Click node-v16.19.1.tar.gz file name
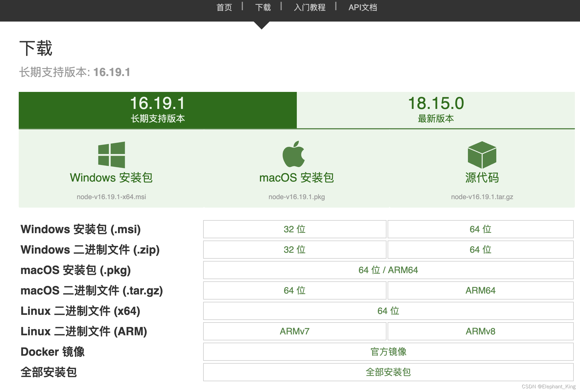Screen dimensions: 580x392 (482, 197)
